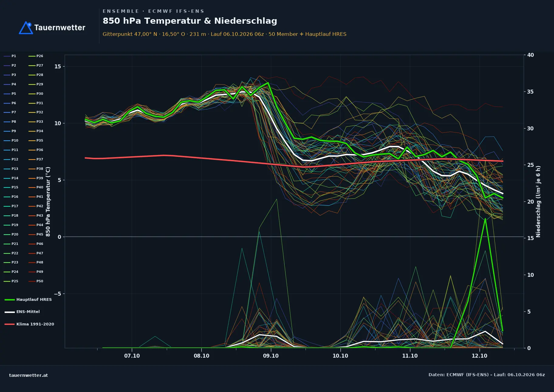Image resolution: width=554 pixels, height=392 pixels.
Task: Click the 12.10 date tick label
Action: click(479, 356)
